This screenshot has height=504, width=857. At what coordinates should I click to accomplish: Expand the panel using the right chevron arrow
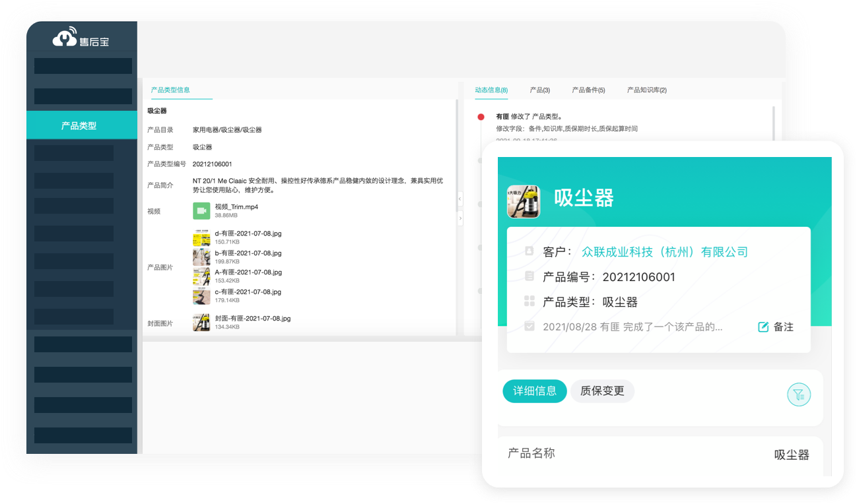click(461, 218)
